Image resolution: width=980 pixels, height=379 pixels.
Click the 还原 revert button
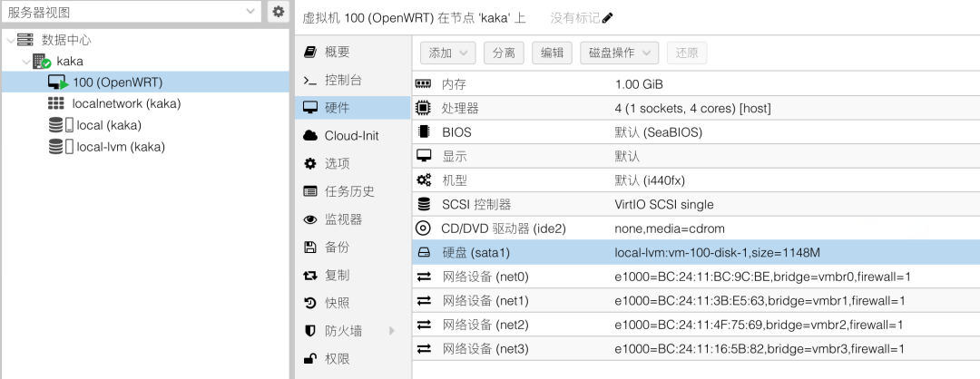point(687,53)
